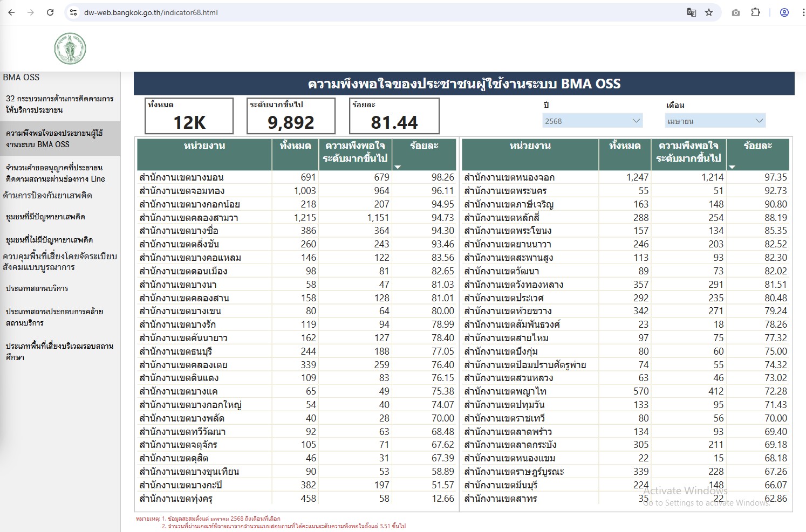The image size is (806, 532).
Task: Select row สำนักงานเขตตลิ่งชัน
Action: [297, 244]
